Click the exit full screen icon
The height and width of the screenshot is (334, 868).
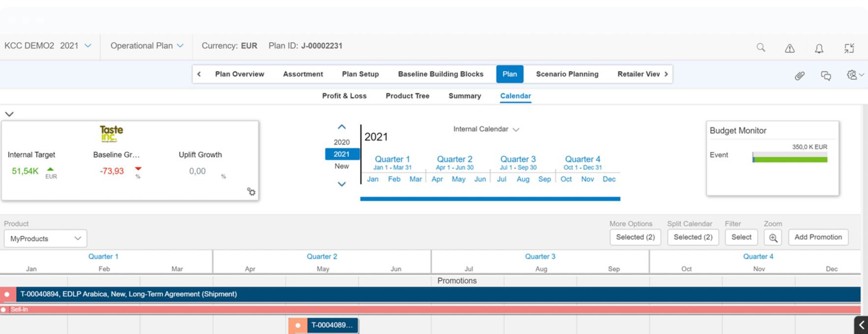point(849,48)
